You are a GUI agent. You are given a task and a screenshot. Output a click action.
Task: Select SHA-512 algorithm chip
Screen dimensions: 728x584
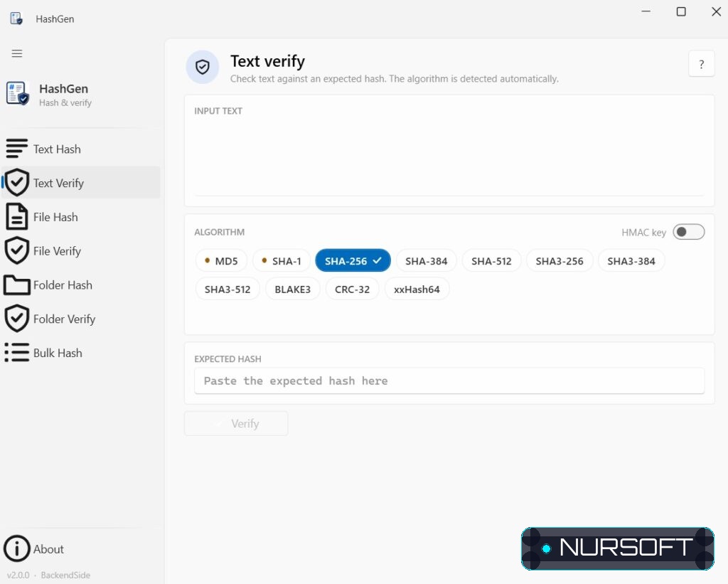[x=491, y=261]
